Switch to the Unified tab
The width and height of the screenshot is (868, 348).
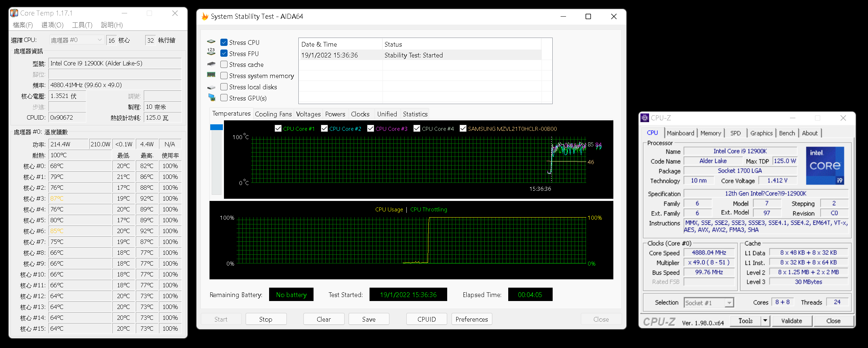coord(387,114)
